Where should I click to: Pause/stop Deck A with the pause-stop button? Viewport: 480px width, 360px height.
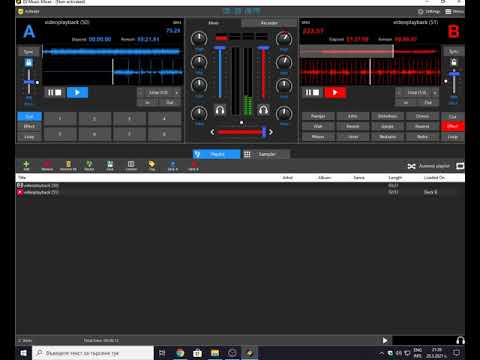(54, 92)
